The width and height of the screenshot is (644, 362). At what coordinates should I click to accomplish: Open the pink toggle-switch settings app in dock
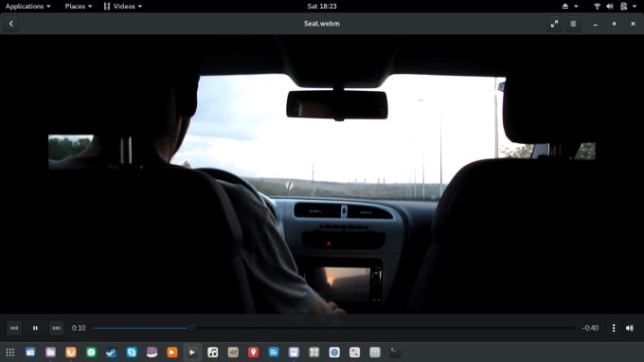pyautogui.click(x=354, y=353)
